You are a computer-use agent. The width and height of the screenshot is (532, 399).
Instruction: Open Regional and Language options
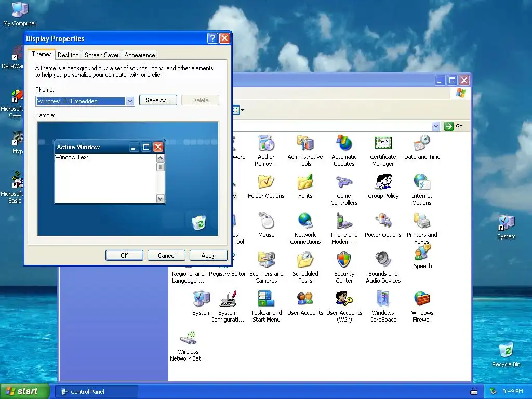point(188,277)
